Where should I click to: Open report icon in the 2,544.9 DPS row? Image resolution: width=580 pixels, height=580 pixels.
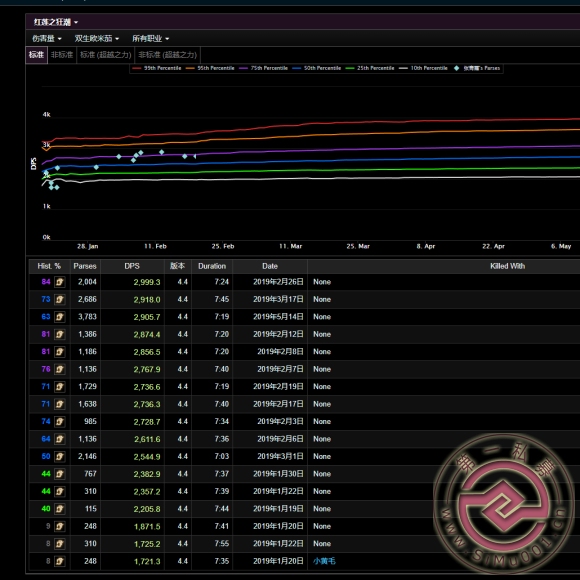point(60,456)
